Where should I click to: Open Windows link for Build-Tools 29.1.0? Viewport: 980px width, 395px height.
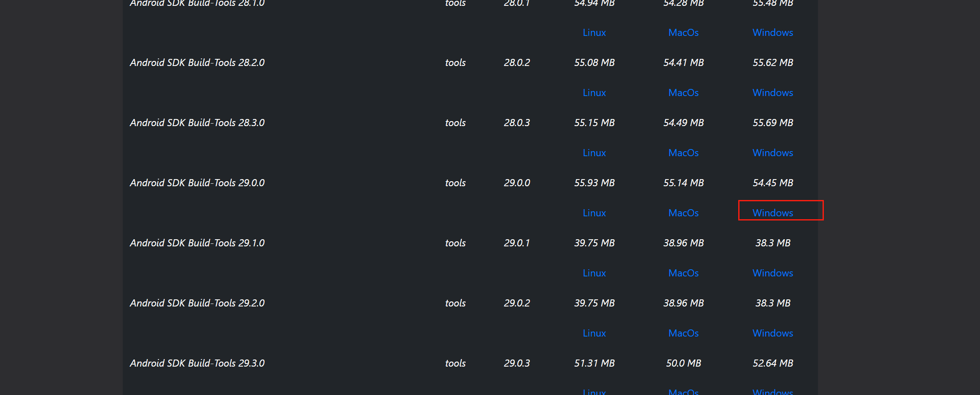772,273
